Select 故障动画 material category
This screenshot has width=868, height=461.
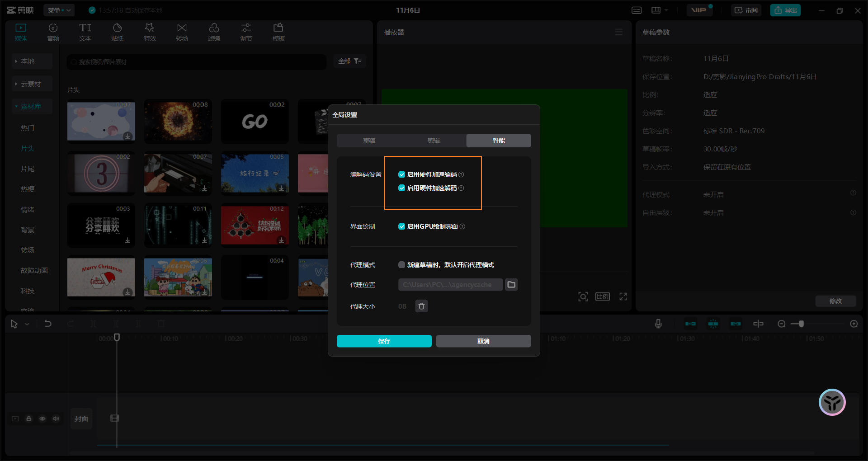34,270
